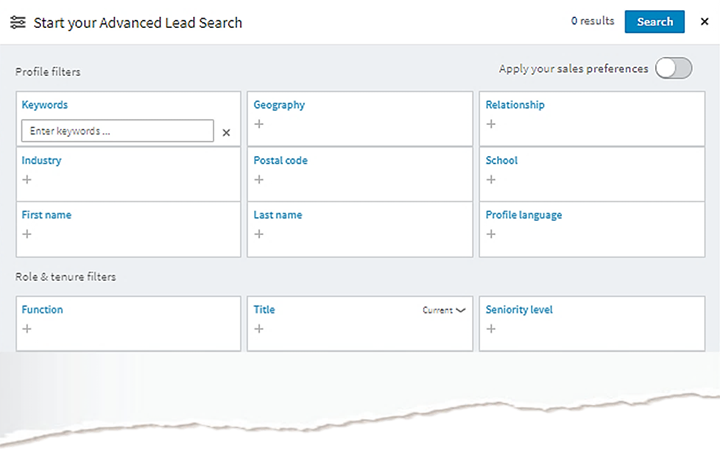Add a Relationship filter with plus icon
Image resolution: width=720 pixels, height=449 pixels.
(x=491, y=124)
